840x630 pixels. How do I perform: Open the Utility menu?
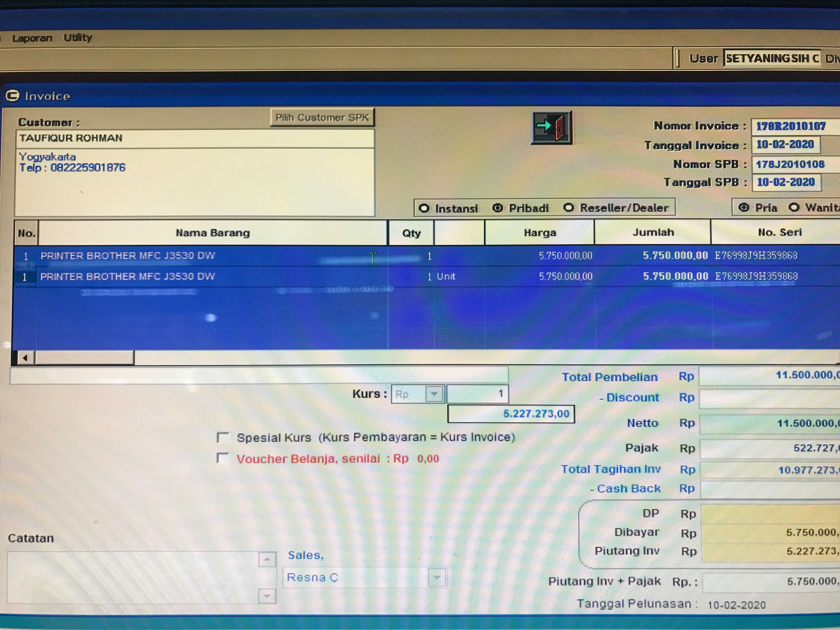[78, 37]
